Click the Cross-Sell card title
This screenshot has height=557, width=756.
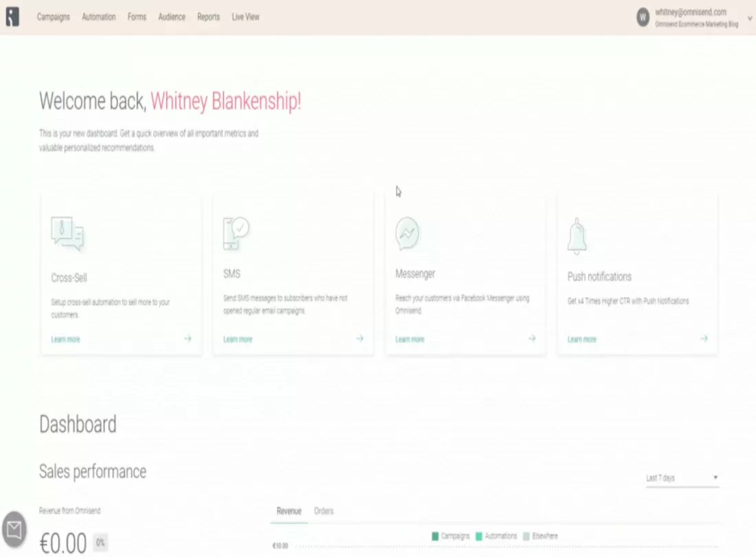[69, 278]
